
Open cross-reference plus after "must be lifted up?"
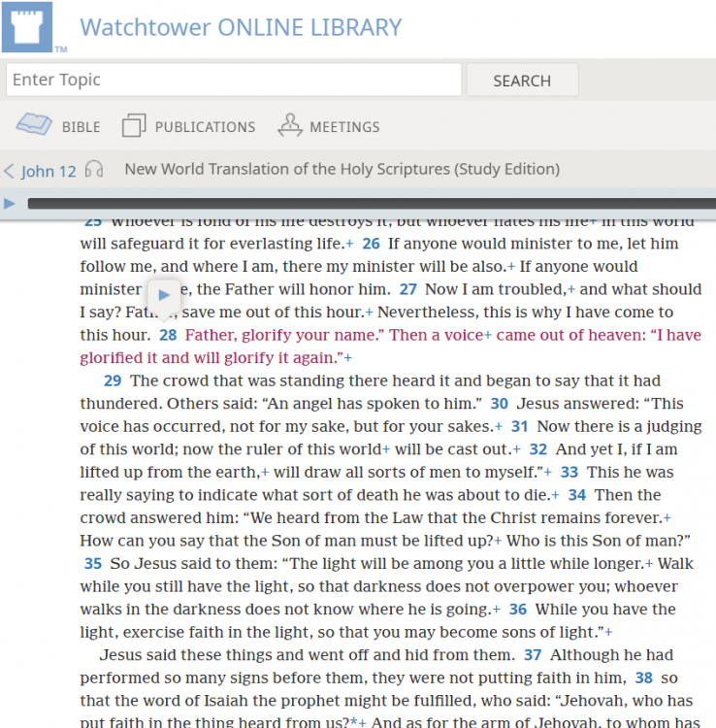tap(498, 541)
